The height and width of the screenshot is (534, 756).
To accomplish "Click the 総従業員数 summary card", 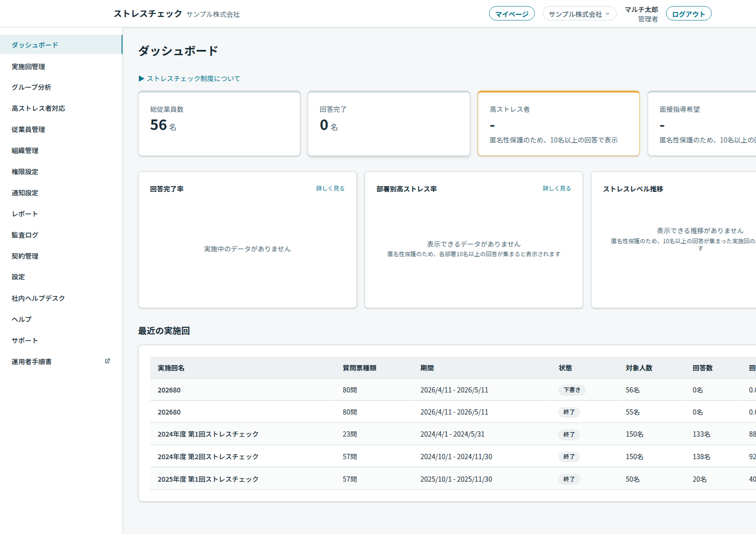I will [x=219, y=124].
